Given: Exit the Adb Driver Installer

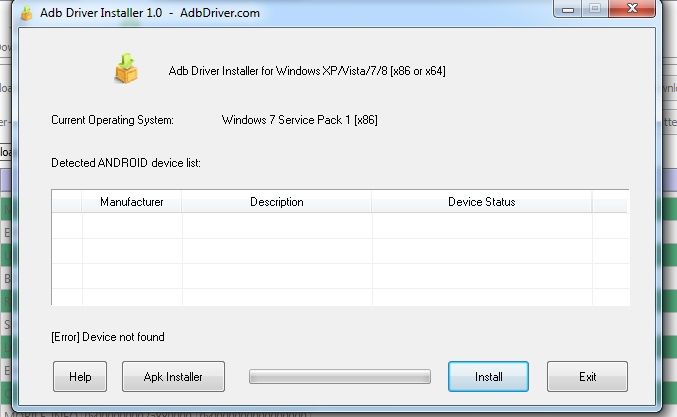Looking at the screenshot, I should pos(587,377).
